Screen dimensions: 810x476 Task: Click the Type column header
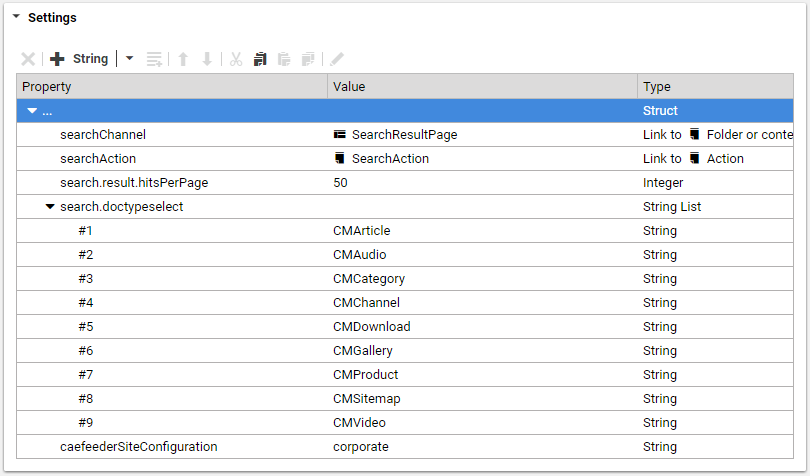[x=715, y=86]
